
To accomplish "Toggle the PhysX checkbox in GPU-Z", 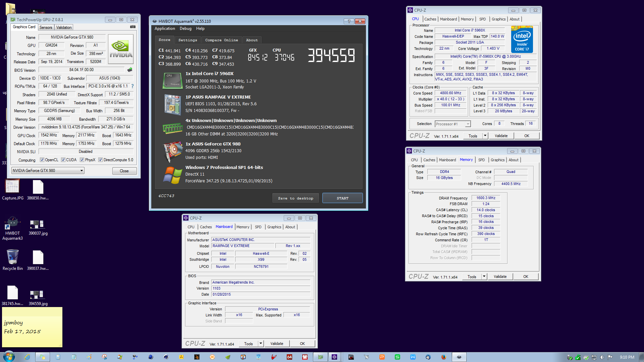I will pos(82,160).
